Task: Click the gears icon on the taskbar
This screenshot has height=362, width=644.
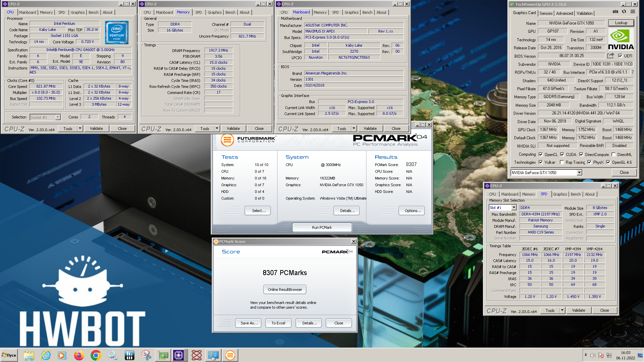Action: tap(112, 355)
